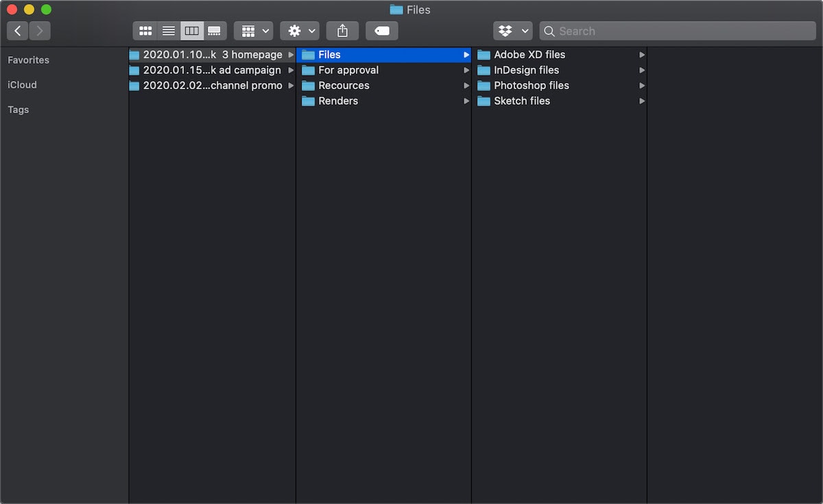Switch to column view

(x=192, y=31)
